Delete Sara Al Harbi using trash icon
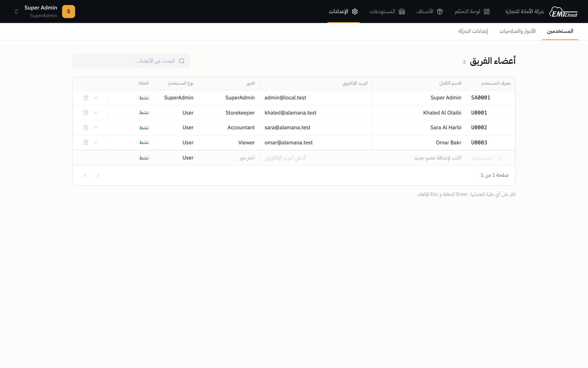The width and height of the screenshot is (588, 368). click(x=85, y=128)
